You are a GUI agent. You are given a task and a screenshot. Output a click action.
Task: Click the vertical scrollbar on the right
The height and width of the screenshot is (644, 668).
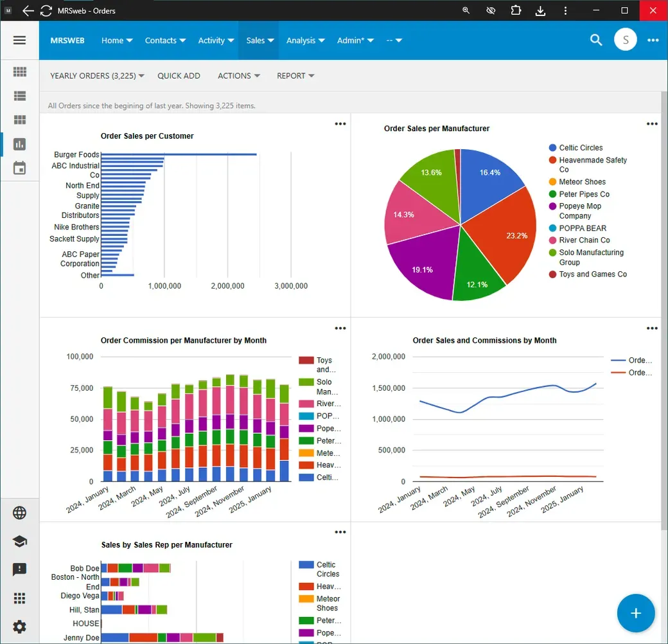point(664,311)
